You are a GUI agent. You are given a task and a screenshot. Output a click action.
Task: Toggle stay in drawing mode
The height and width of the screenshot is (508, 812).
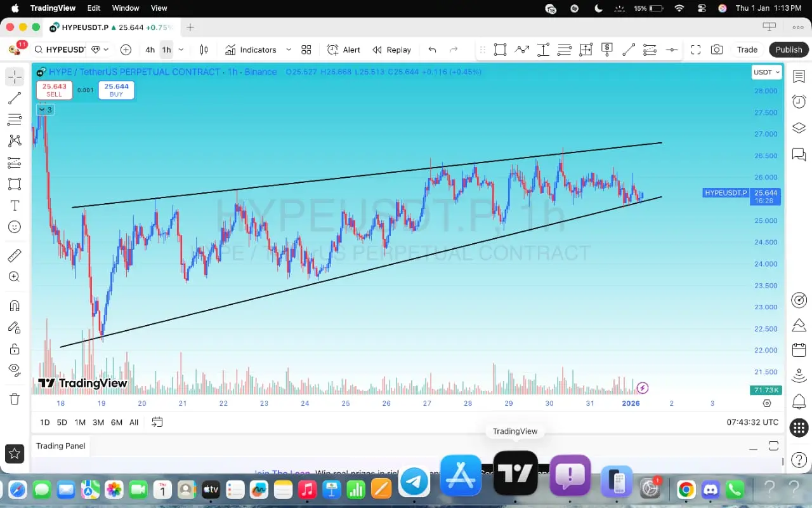tap(15, 327)
